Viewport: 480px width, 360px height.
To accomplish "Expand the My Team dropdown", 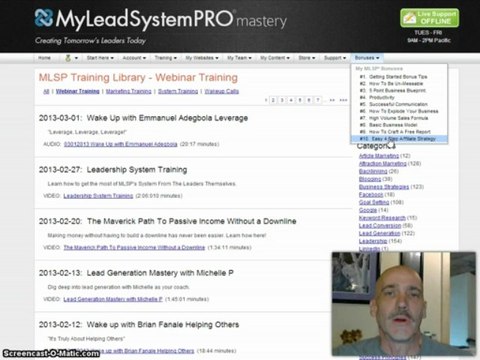I will click(239, 58).
